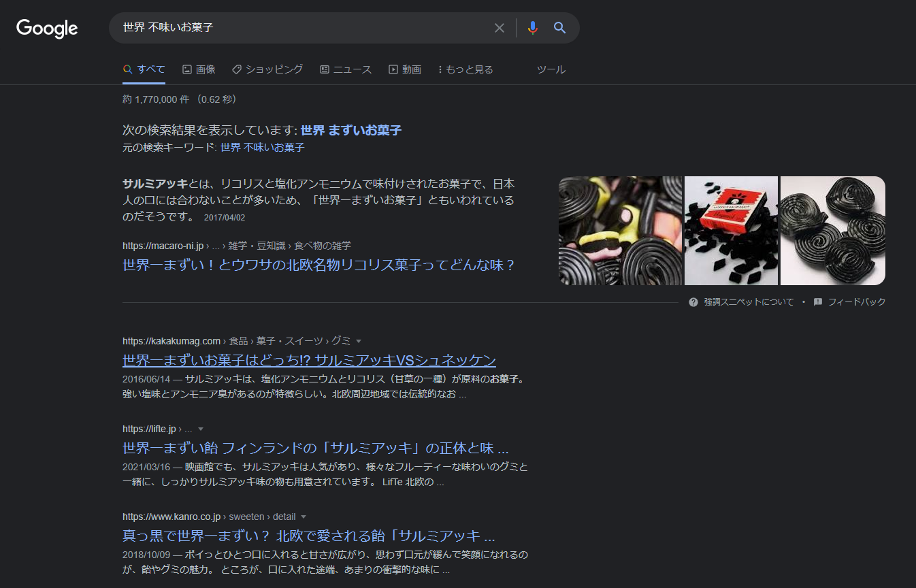The image size is (916, 588).
Task: Clear the search box with the X icon
Action: 500,28
